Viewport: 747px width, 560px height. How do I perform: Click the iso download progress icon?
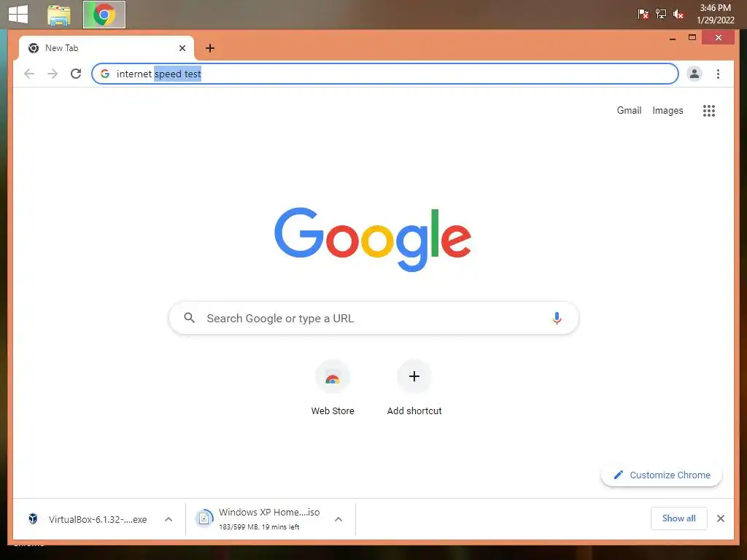click(204, 518)
